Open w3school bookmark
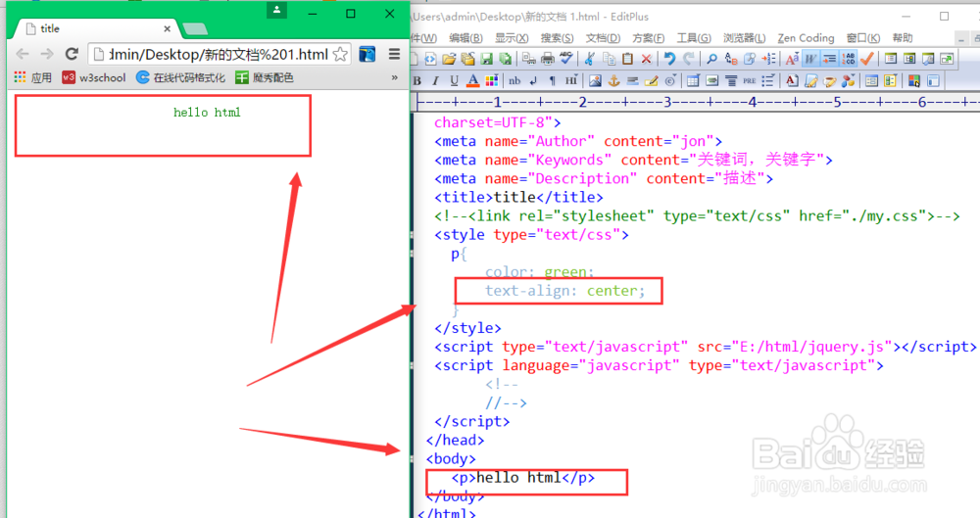Screen dimensions: 980x518 tap(94, 77)
